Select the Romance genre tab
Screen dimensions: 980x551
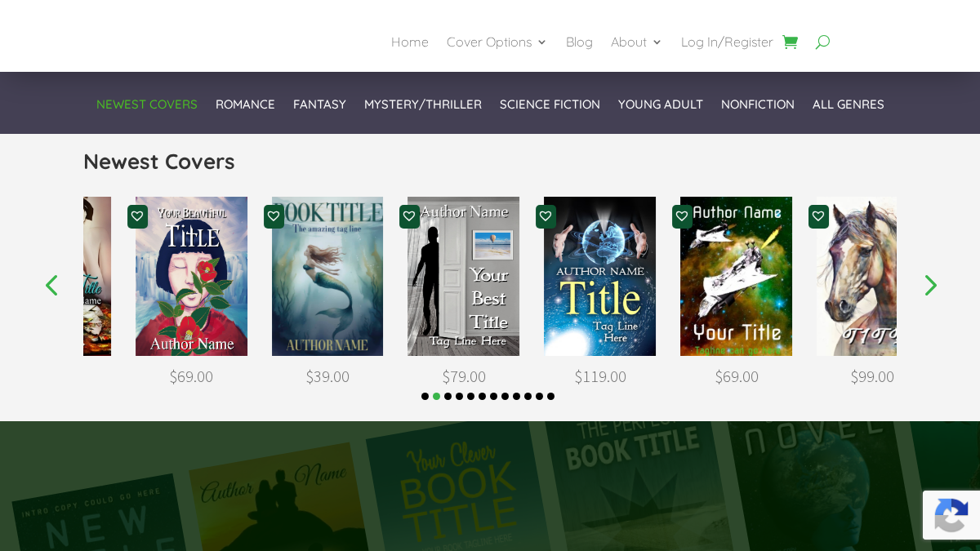(x=245, y=104)
